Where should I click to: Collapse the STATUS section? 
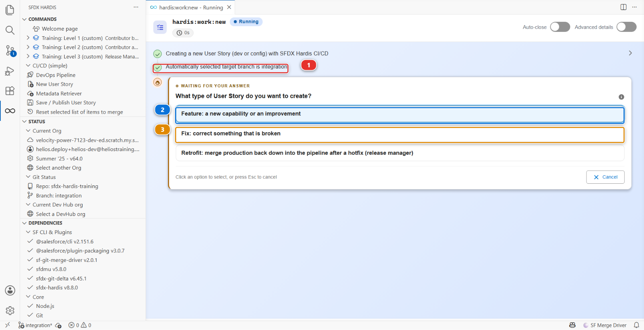pyautogui.click(x=25, y=121)
